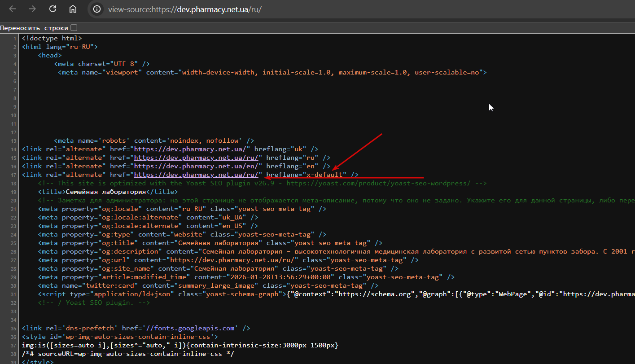The width and height of the screenshot is (635, 364).
Task: Select the twitter:card summary_large_image line
Action: (x=208, y=285)
